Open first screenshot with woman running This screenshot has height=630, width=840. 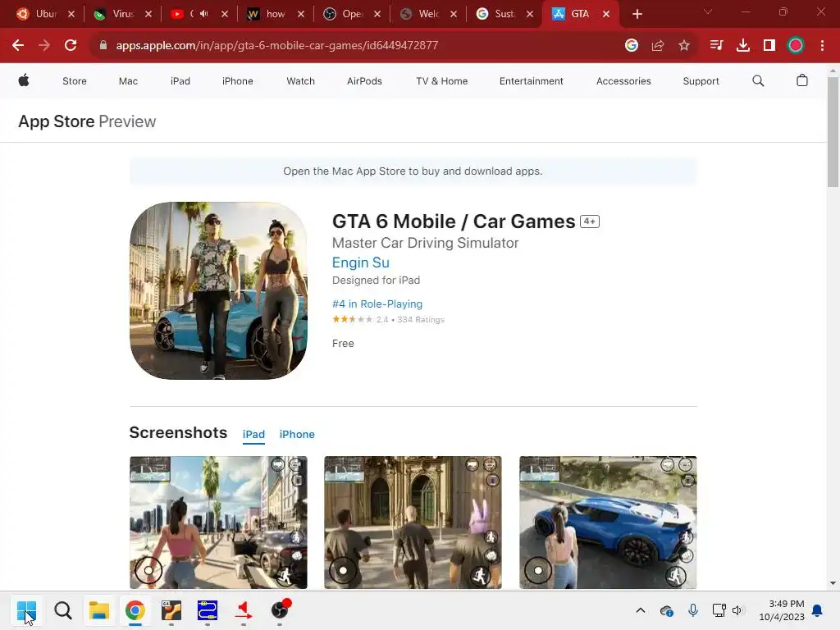[x=218, y=523]
